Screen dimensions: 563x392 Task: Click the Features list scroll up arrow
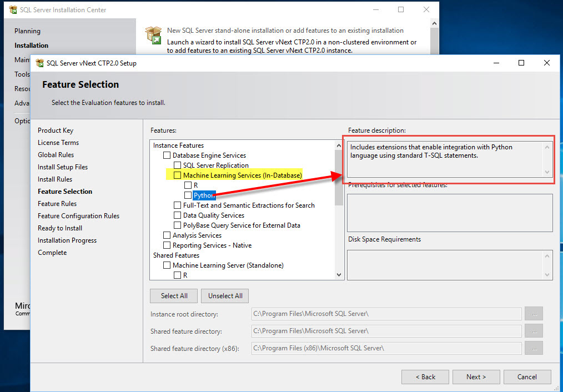[339, 145]
